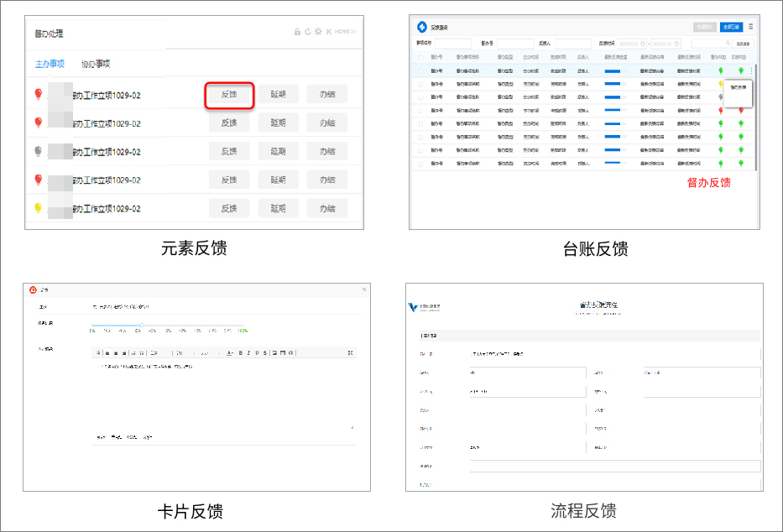Viewport: 783px width, 532px height.
Task: Click the gray light bulb status icon
Action: pos(38,151)
